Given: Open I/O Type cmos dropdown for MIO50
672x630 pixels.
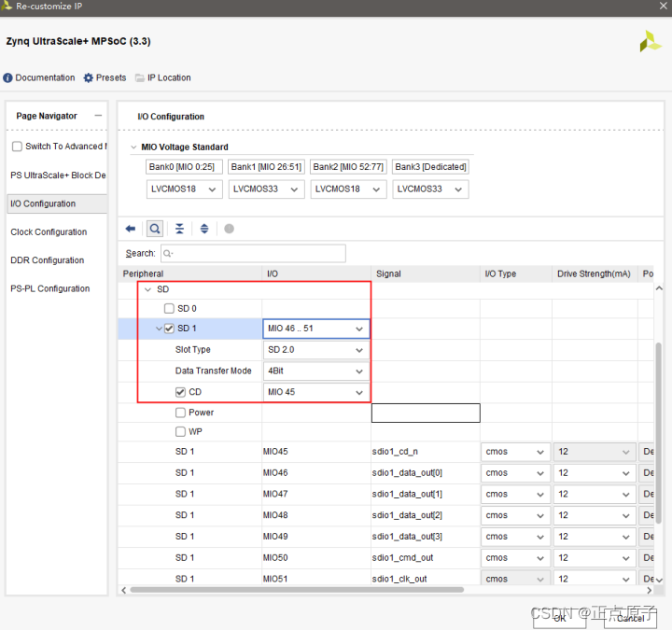Looking at the screenshot, I should (515, 557).
